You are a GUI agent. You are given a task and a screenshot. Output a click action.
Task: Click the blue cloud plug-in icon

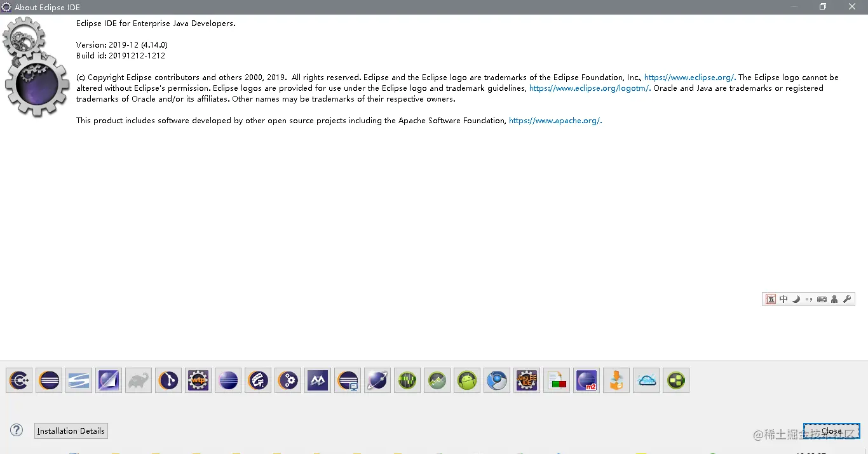[646, 380]
